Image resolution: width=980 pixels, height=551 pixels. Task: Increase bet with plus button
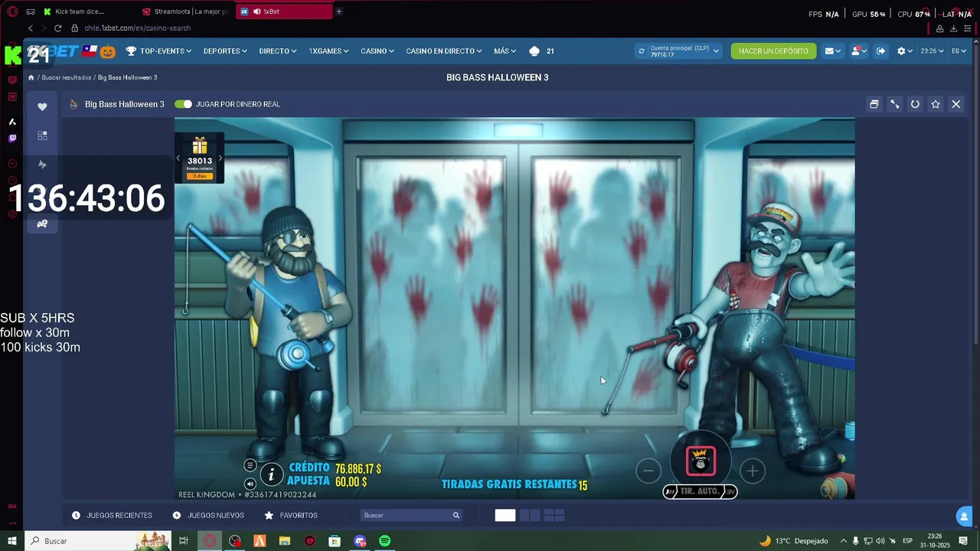click(753, 471)
